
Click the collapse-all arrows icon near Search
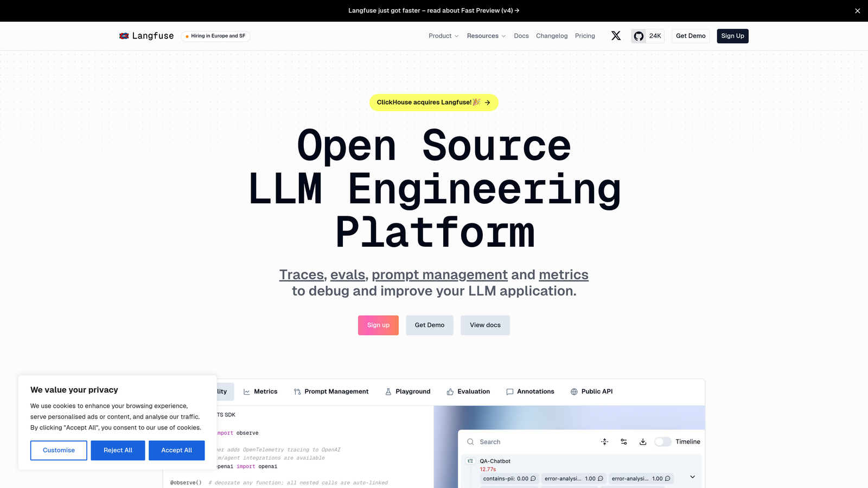click(x=604, y=441)
